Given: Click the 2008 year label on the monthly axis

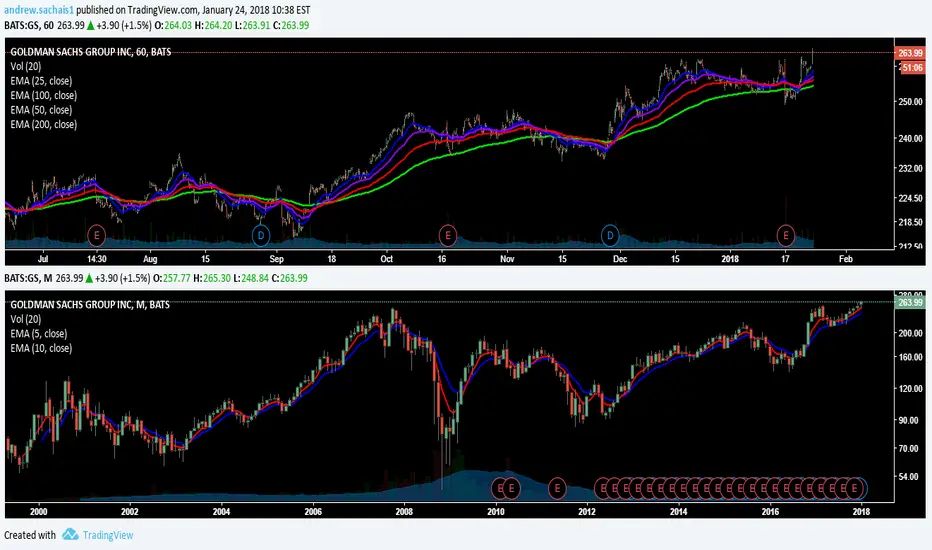Looking at the screenshot, I should tap(404, 511).
